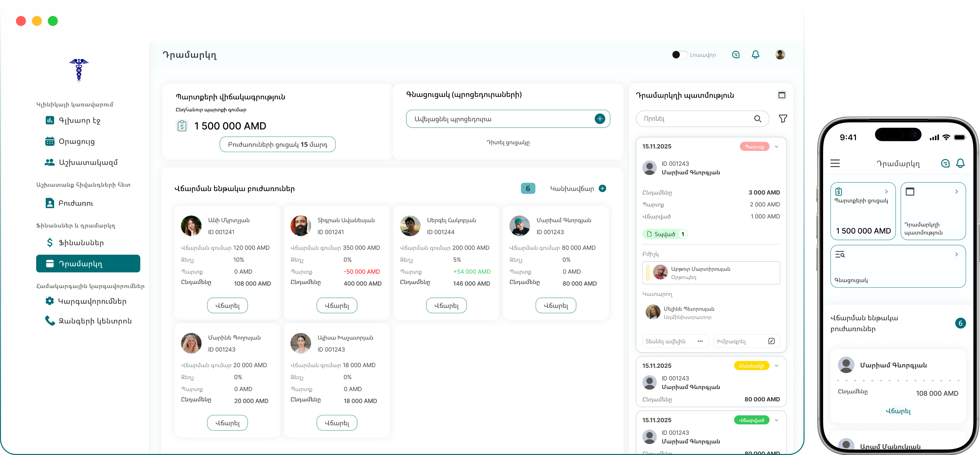Click the plus icon beside Կանխավճար
Viewport: 980px width, 455px height.
click(603, 189)
